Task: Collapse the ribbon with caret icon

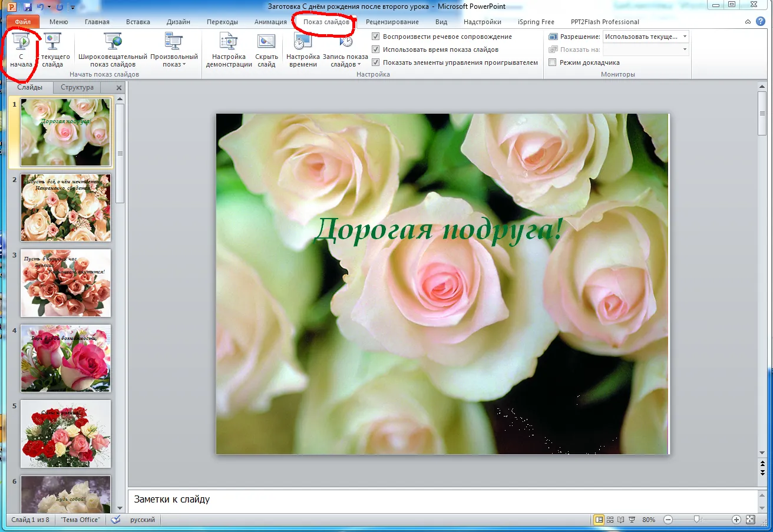Action: (x=747, y=22)
